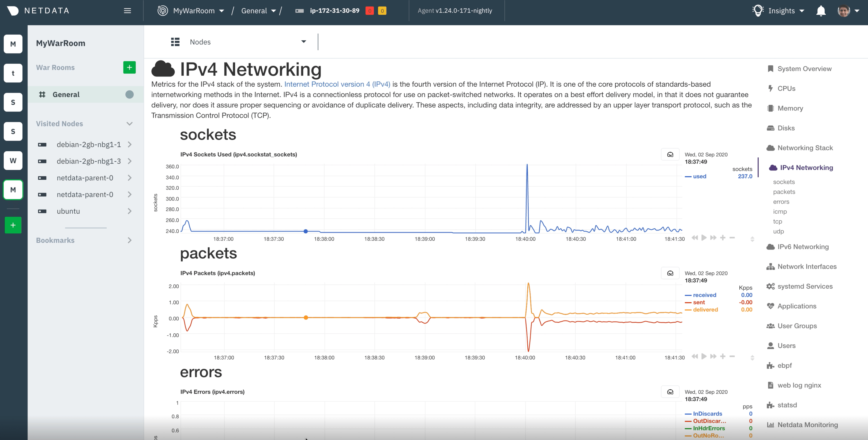Rewind the sockets chart timeline

(x=694, y=238)
